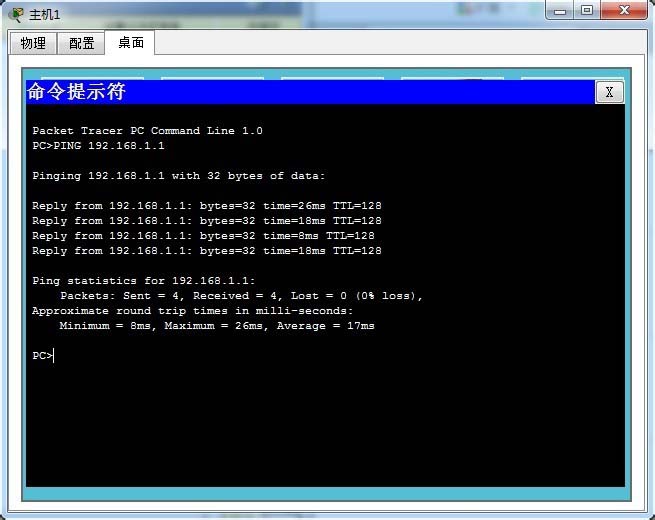Viewport: 655px width, 520px height.
Task: Maximize the 主机1 window
Action: click(x=587, y=10)
